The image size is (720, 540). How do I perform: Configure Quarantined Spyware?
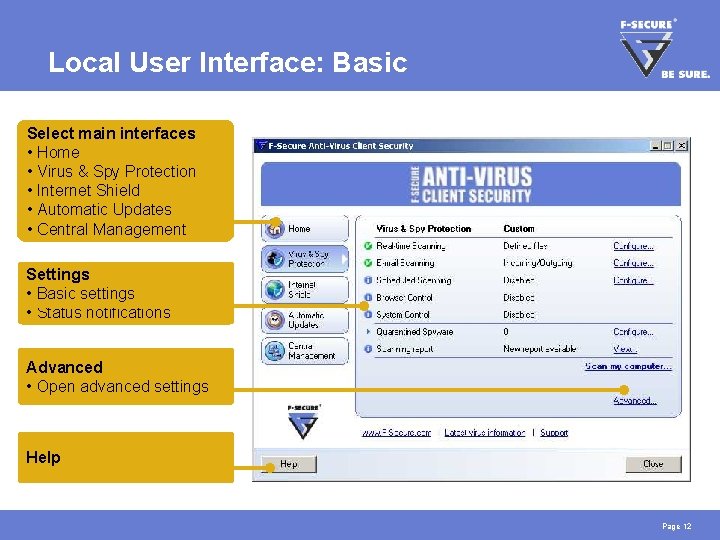(633, 332)
